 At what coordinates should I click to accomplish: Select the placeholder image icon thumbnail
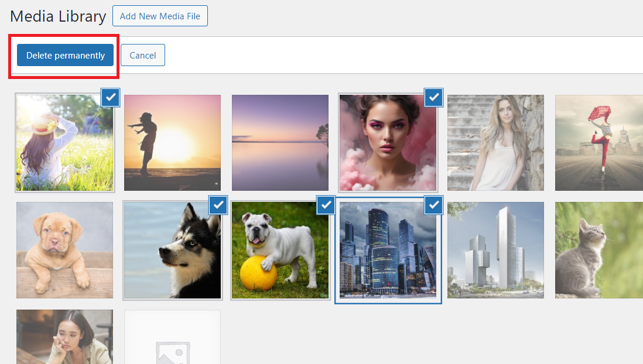tap(172, 336)
